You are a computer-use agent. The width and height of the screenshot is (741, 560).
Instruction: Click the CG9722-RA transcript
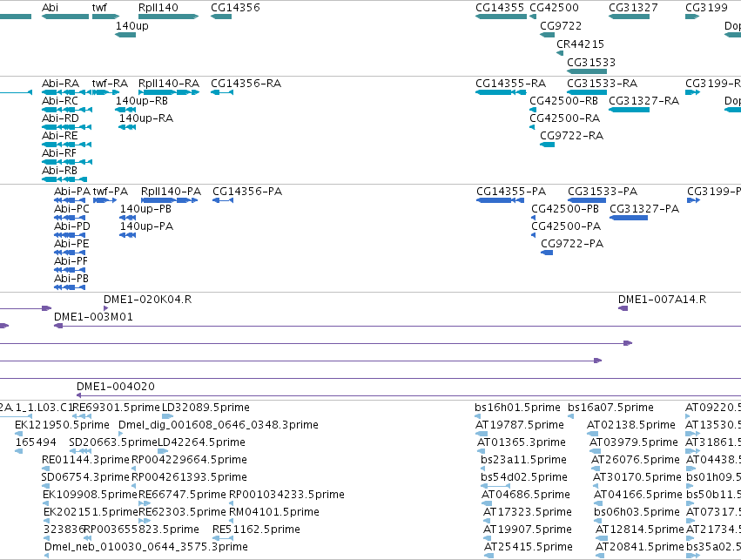pyautogui.click(x=547, y=144)
